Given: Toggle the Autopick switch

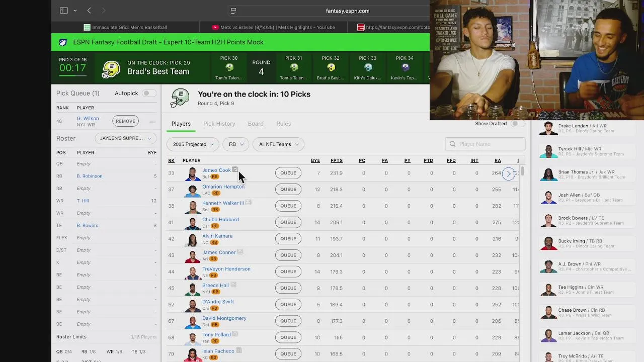Looking at the screenshot, I should point(148,93).
